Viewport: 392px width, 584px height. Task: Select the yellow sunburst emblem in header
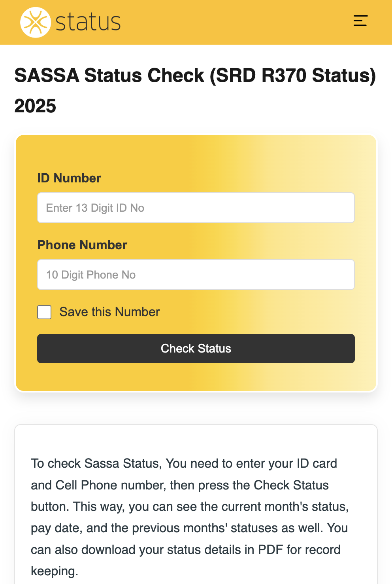pyautogui.click(x=35, y=22)
